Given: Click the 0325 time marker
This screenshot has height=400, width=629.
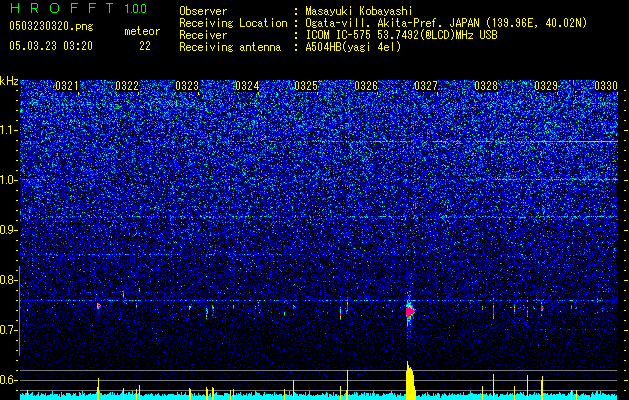Looking at the screenshot, I should pyautogui.click(x=306, y=86).
